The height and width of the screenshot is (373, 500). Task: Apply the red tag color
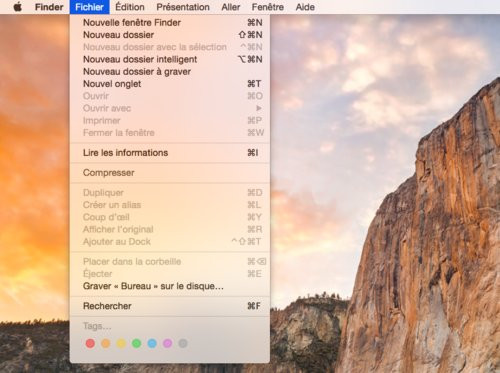90,343
